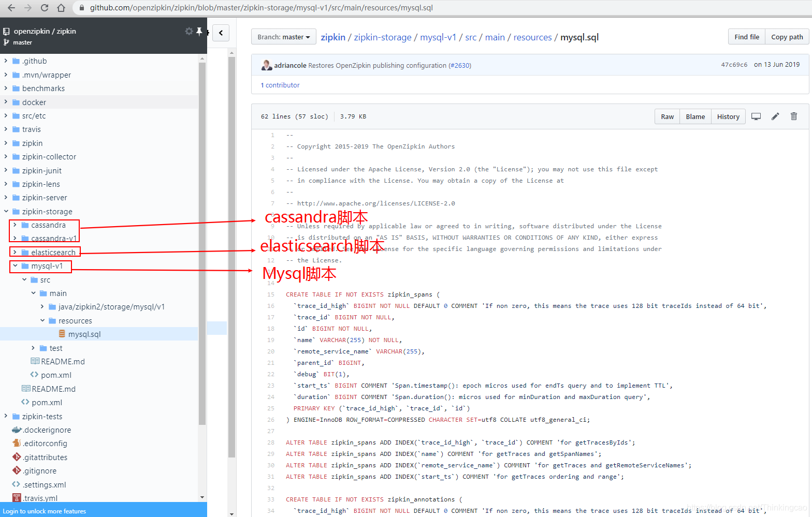Click the Find file button

coord(747,37)
